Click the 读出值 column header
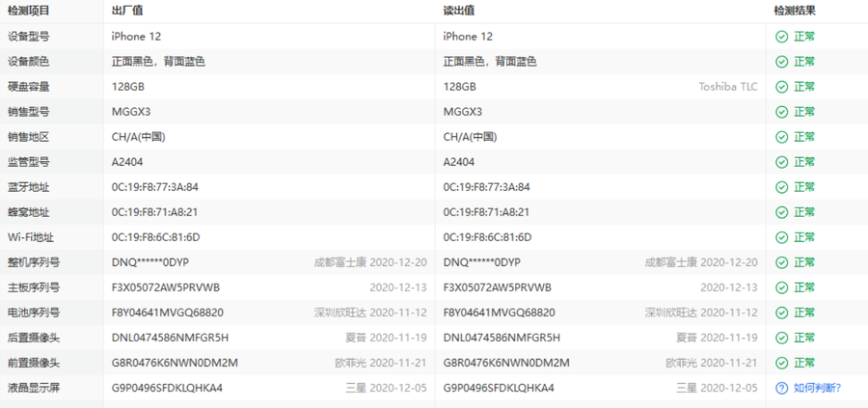868x408 pixels. (459, 11)
